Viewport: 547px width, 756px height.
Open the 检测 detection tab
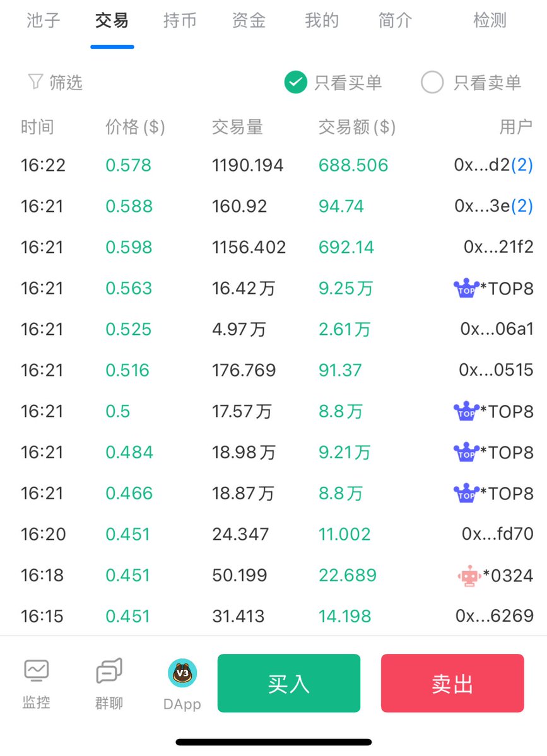pos(490,21)
